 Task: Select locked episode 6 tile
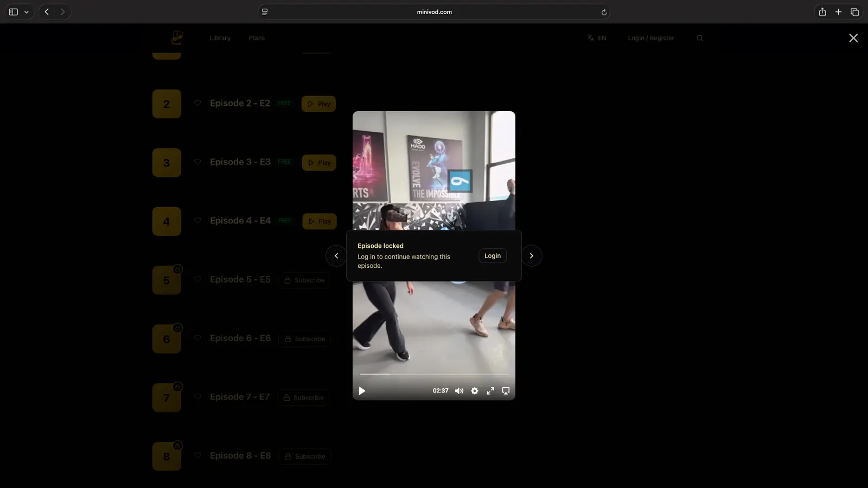(x=167, y=339)
